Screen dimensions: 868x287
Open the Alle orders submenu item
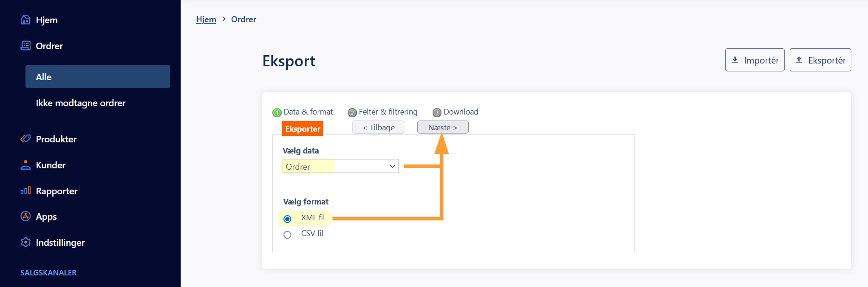click(x=98, y=77)
